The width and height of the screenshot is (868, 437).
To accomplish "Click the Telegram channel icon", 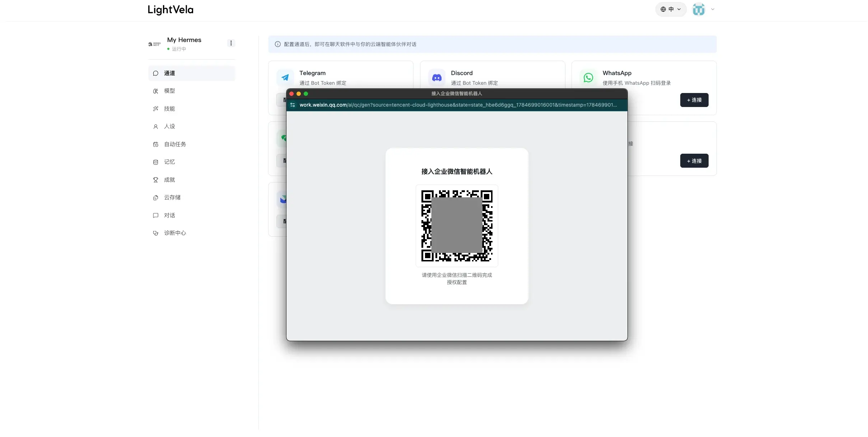I will coord(285,78).
